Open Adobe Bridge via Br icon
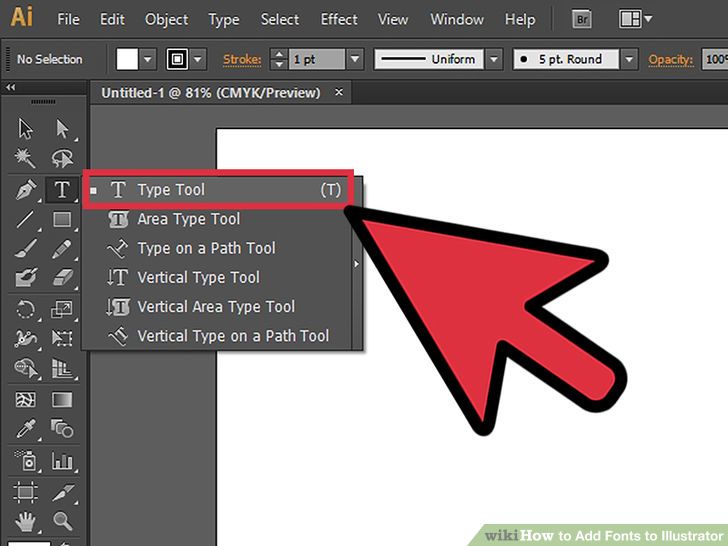 pos(582,20)
